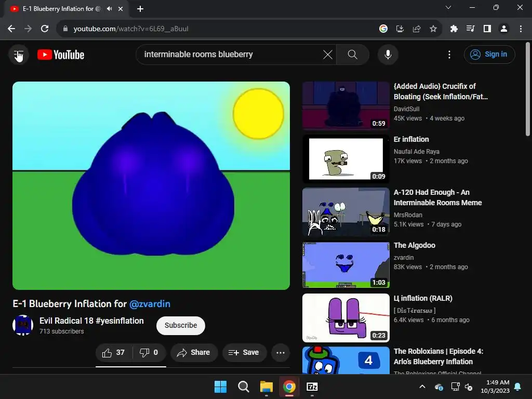532x399 pixels.
Task: Open the Er inflation video thumbnail
Action: click(x=345, y=158)
